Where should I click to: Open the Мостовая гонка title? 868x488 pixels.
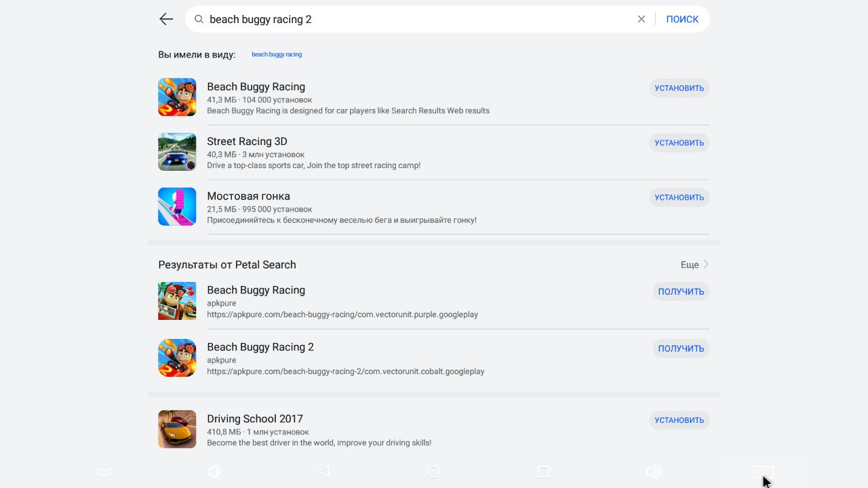pyautogui.click(x=248, y=196)
